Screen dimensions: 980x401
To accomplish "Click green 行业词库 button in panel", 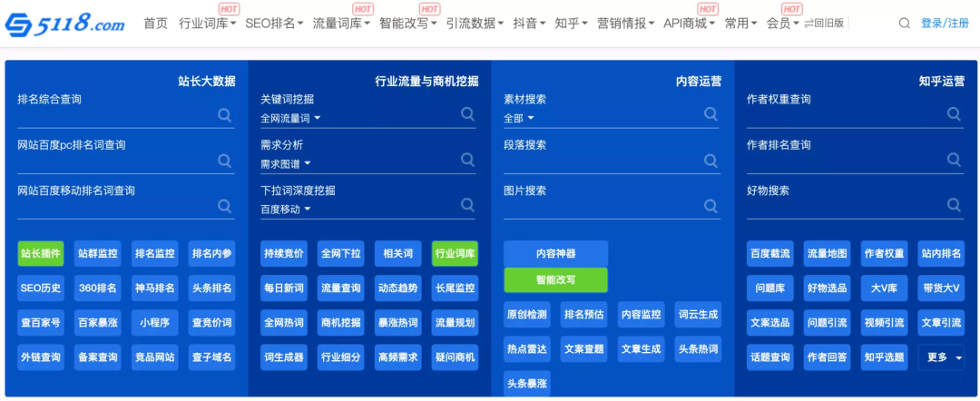I will pyautogui.click(x=455, y=254).
